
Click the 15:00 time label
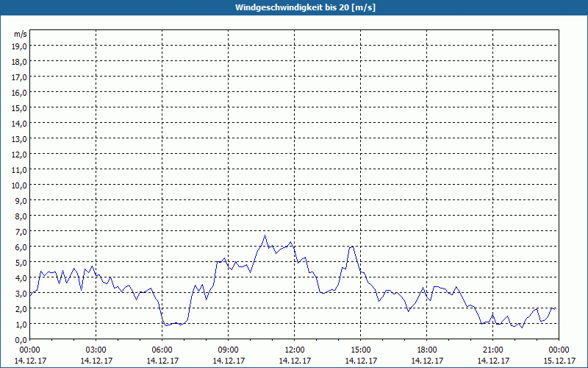pos(361,350)
